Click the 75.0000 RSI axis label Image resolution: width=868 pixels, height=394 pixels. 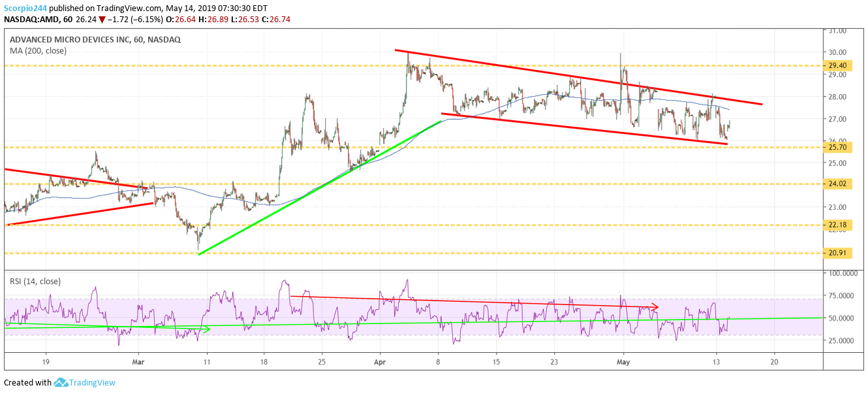tap(842, 296)
